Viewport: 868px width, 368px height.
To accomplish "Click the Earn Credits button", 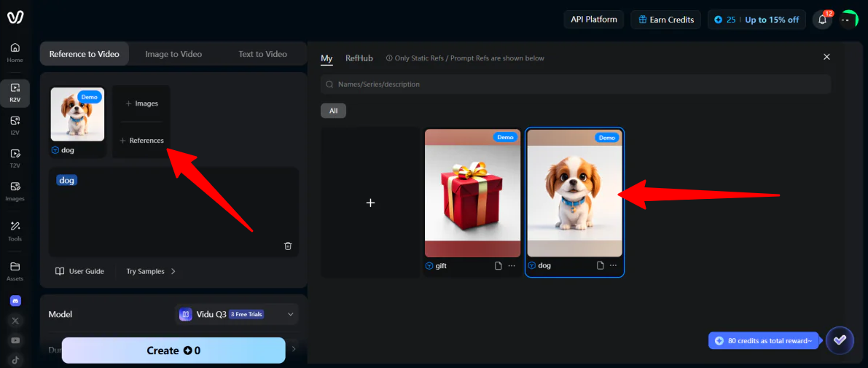I will pos(666,20).
